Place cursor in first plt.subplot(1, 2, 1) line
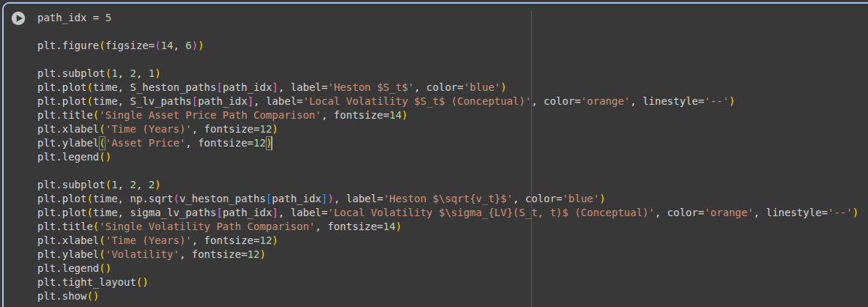This screenshot has width=868, height=307. pyautogui.click(x=99, y=73)
